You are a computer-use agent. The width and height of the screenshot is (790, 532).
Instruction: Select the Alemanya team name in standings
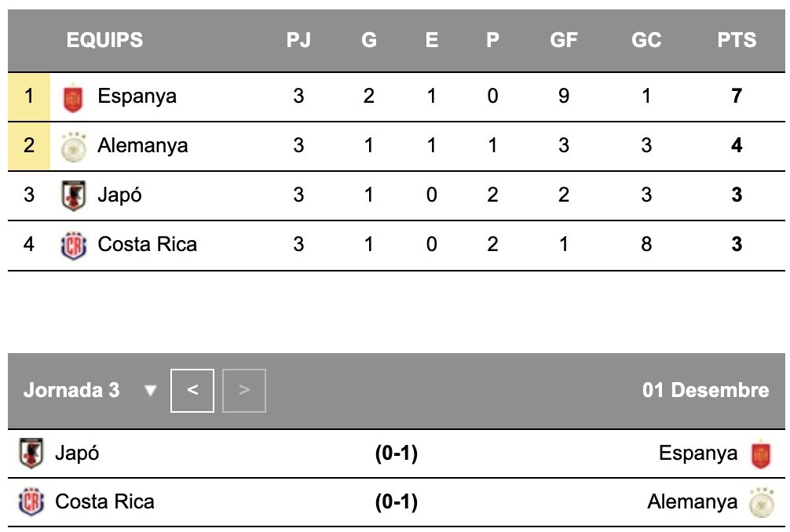[142, 146]
